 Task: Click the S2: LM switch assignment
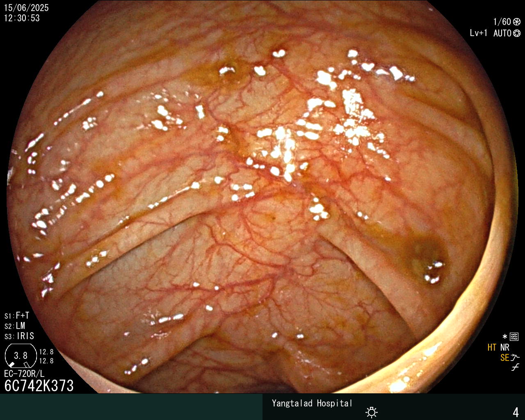[15, 326]
